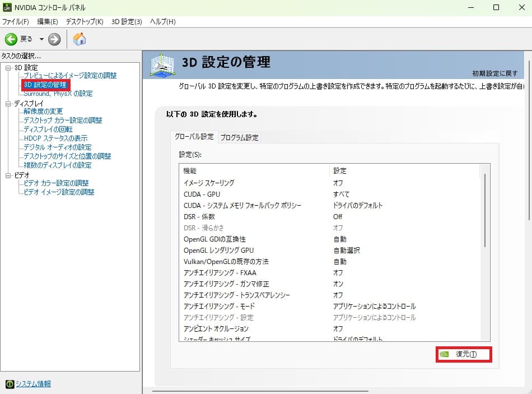The height and width of the screenshot is (394, 532).
Task: Click ビデオ tree root label
Action: [x=22, y=175]
